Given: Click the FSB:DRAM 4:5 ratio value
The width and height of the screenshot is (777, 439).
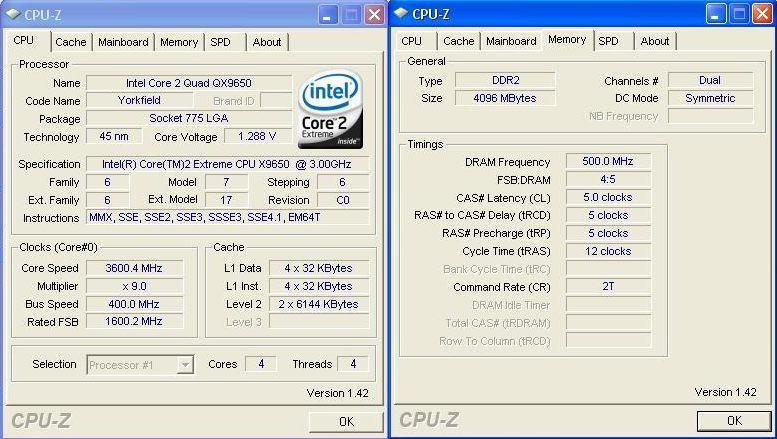Looking at the screenshot, I should point(609,179).
